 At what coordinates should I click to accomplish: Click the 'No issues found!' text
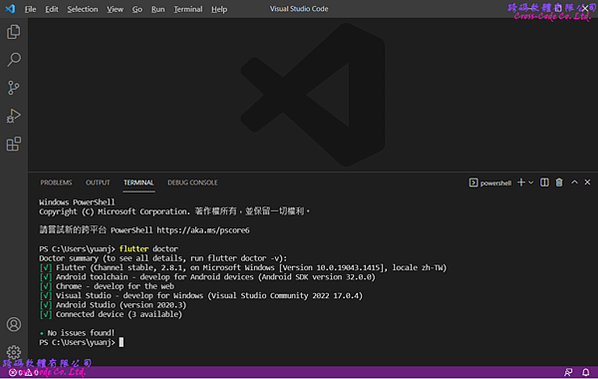coord(81,333)
